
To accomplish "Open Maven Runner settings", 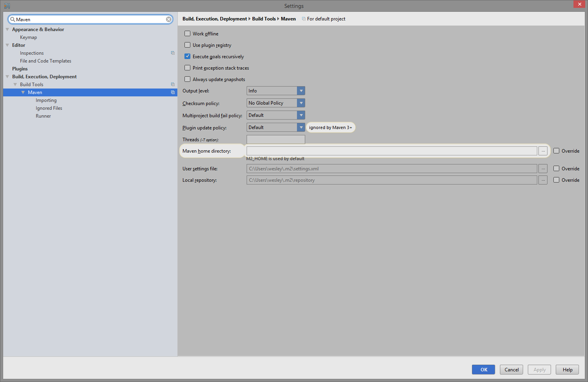I will [43, 116].
